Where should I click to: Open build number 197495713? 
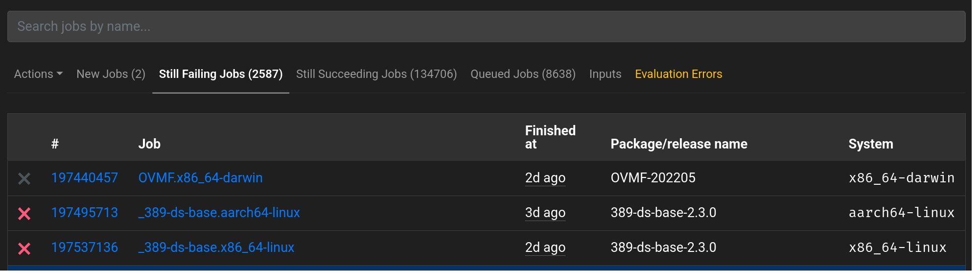tap(85, 212)
